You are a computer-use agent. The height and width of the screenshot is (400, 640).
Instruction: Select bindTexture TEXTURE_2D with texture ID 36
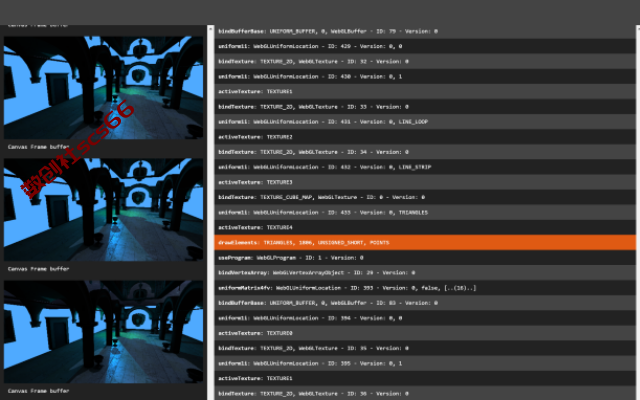(425, 393)
